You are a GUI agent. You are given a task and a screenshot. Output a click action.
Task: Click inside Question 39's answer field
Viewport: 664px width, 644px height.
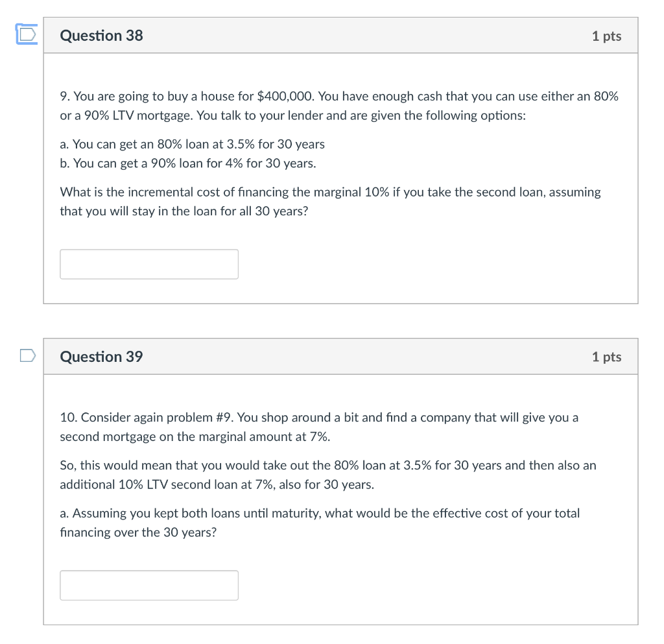coord(148,584)
